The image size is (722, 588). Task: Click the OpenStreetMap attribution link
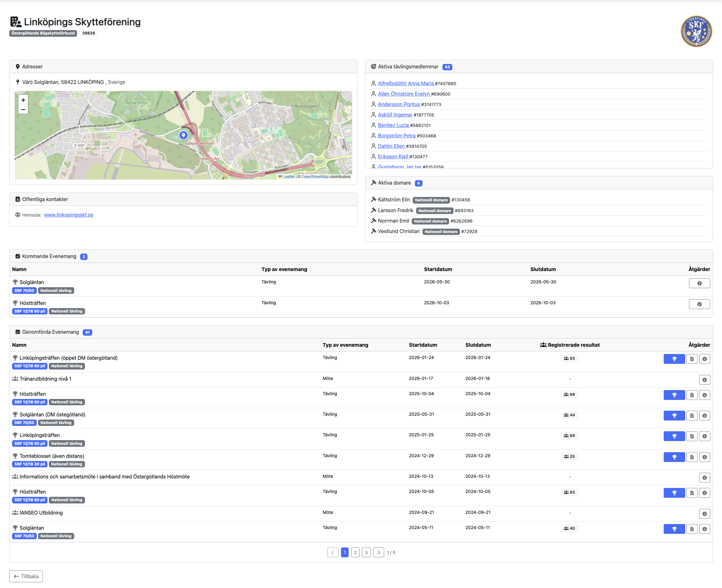tap(315, 176)
